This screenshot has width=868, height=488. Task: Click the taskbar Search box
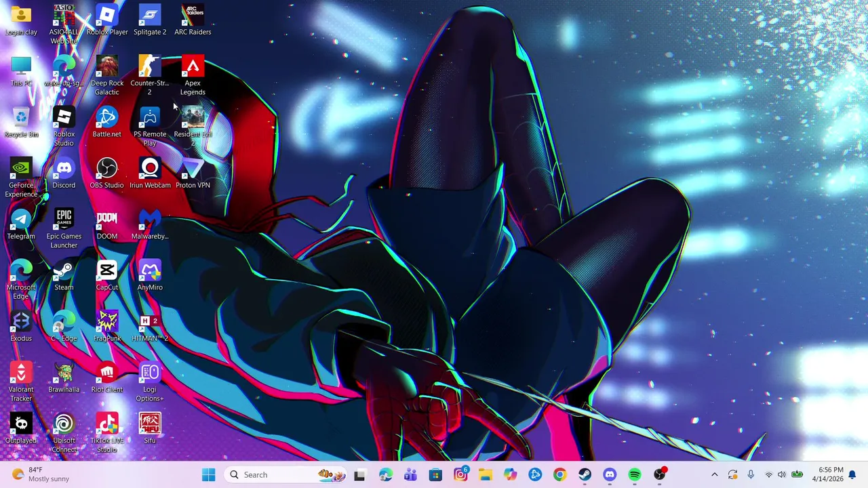pos(286,474)
